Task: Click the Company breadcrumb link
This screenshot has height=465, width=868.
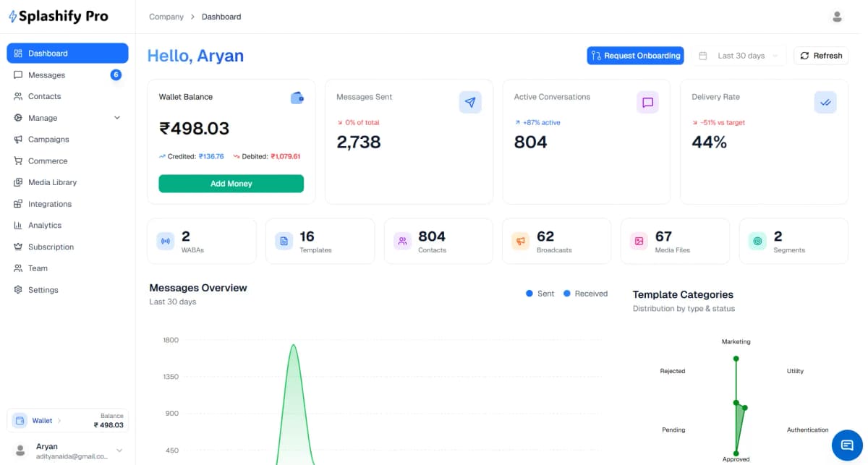Action: [166, 17]
